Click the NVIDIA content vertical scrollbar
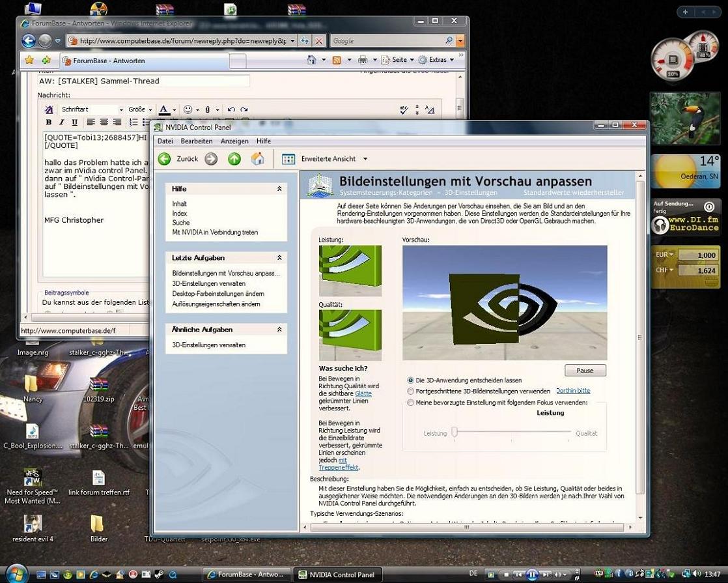This screenshot has height=583, width=728. [640, 337]
